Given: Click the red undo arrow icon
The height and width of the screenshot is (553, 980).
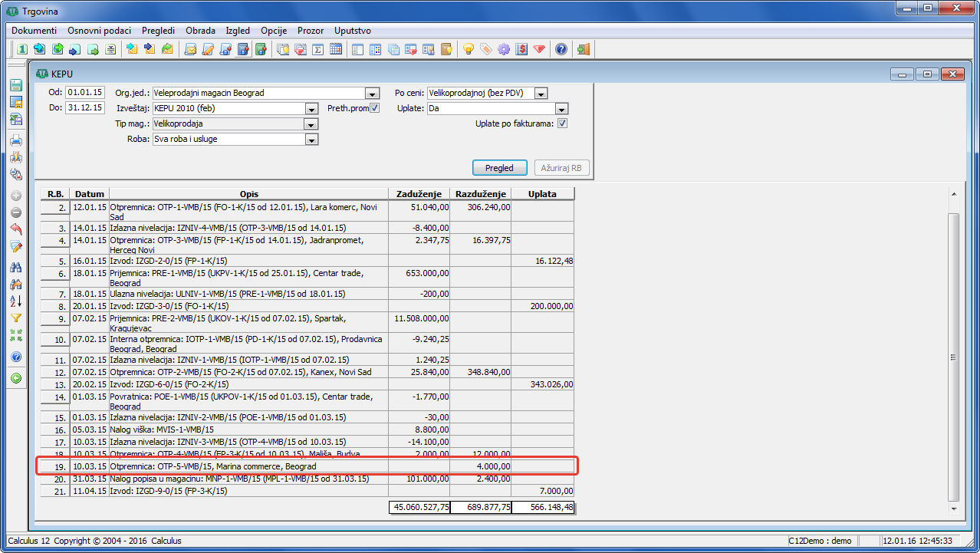Looking at the screenshot, I should (x=15, y=229).
